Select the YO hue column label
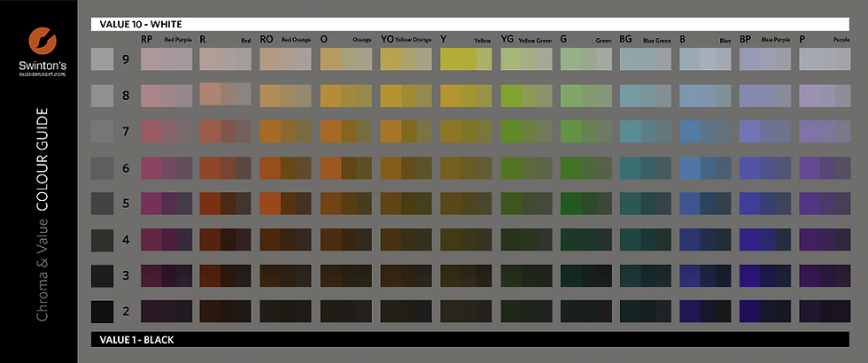 (387, 39)
